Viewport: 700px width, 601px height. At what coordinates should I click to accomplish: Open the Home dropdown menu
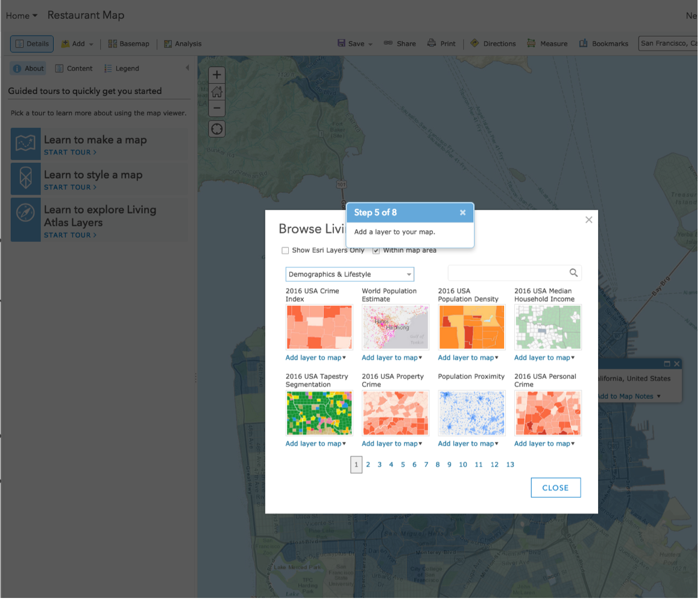click(x=22, y=16)
